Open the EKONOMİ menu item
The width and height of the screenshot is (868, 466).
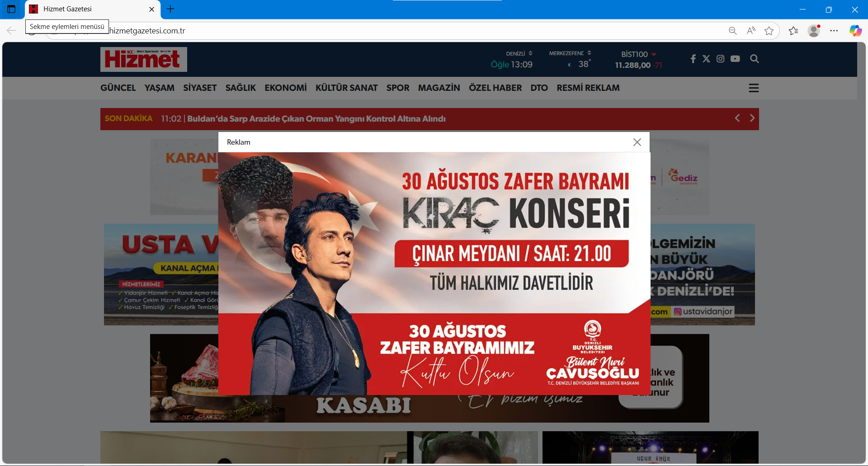coord(286,88)
